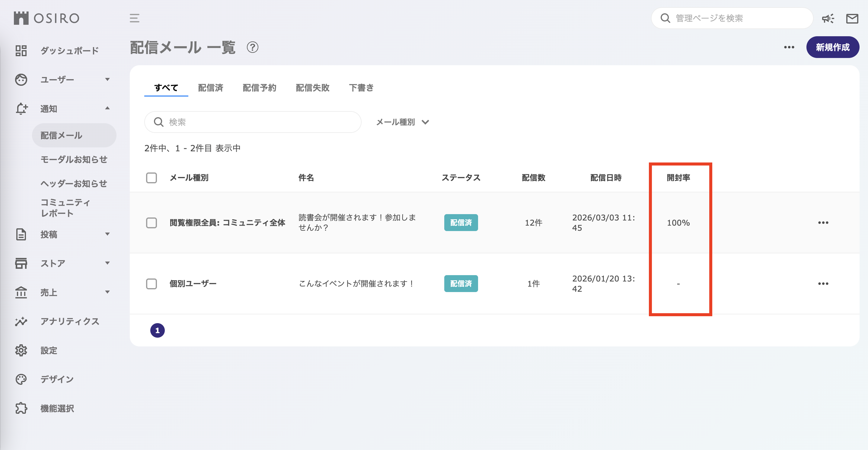Open the ダッシュボード dashboard icon
Image resolution: width=868 pixels, height=450 pixels.
pyautogui.click(x=21, y=50)
